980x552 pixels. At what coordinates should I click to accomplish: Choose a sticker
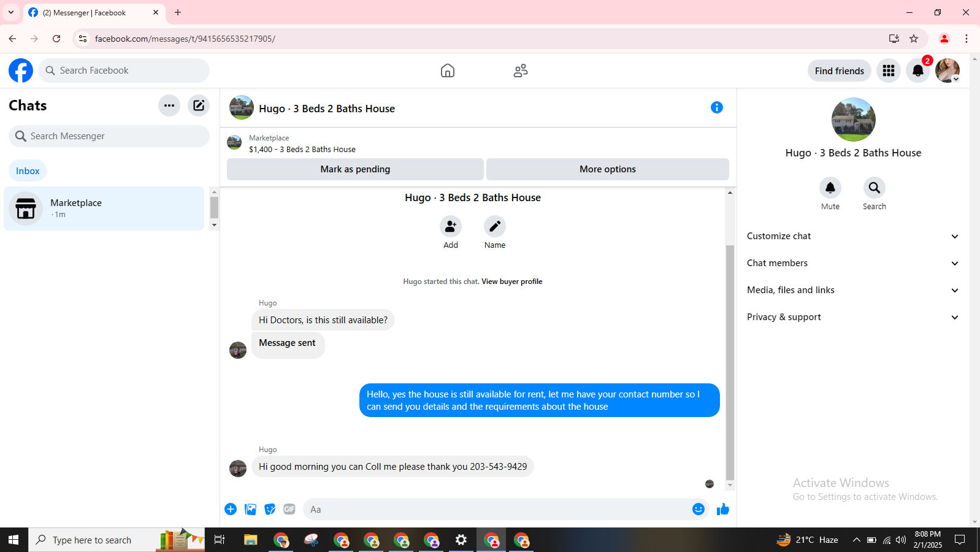tap(270, 509)
